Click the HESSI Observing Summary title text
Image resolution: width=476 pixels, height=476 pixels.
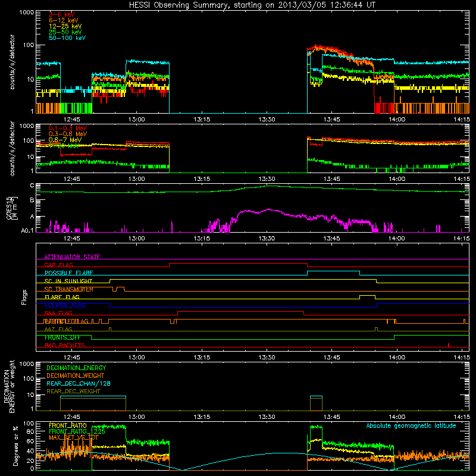tap(252, 5)
